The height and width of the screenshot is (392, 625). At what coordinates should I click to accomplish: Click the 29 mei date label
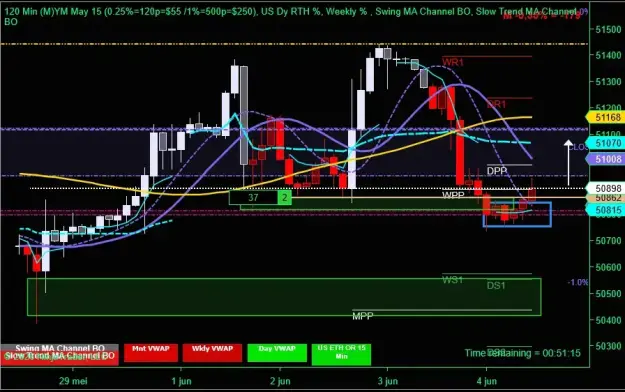pyautogui.click(x=73, y=381)
